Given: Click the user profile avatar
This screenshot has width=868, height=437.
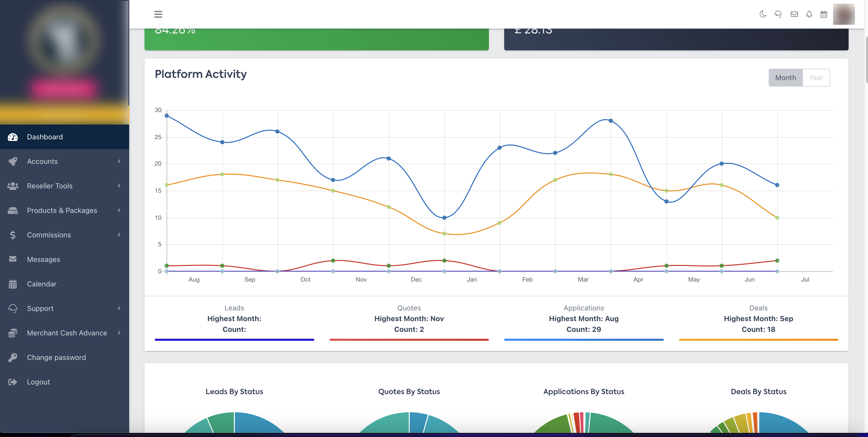Looking at the screenshot, I should pos(844,14).
